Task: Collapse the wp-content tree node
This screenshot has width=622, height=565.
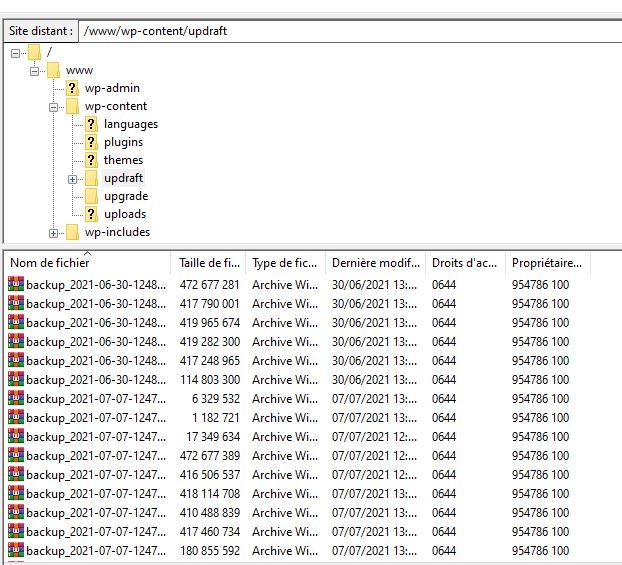Action: (54, 107)
